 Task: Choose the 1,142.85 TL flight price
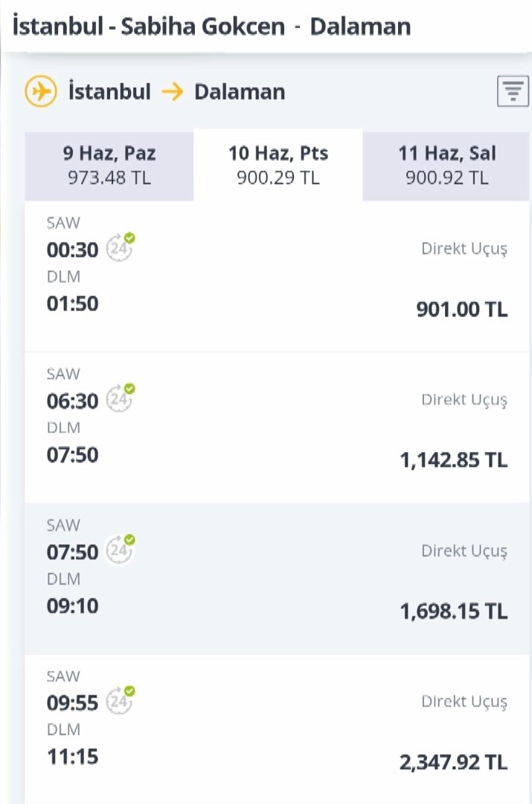(x=454, y=460)
